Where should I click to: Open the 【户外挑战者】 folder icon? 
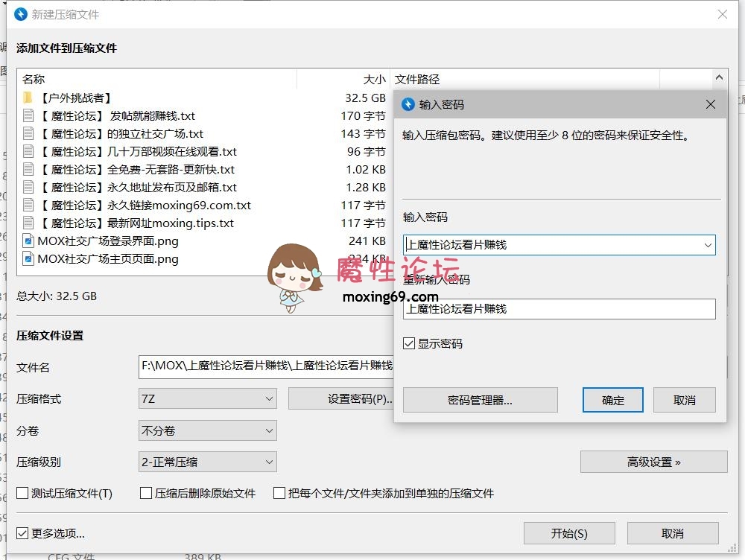(28, 98)
